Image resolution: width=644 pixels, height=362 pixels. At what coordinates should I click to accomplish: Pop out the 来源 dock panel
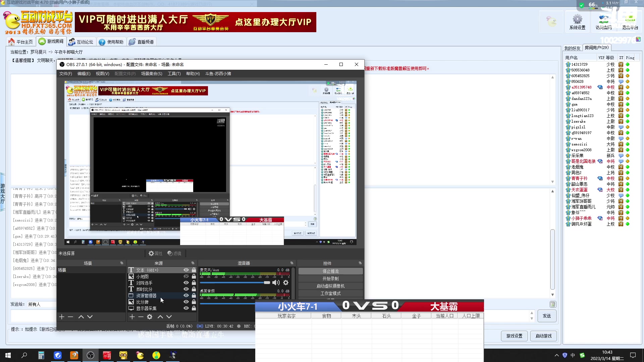[x=193, y=263]
